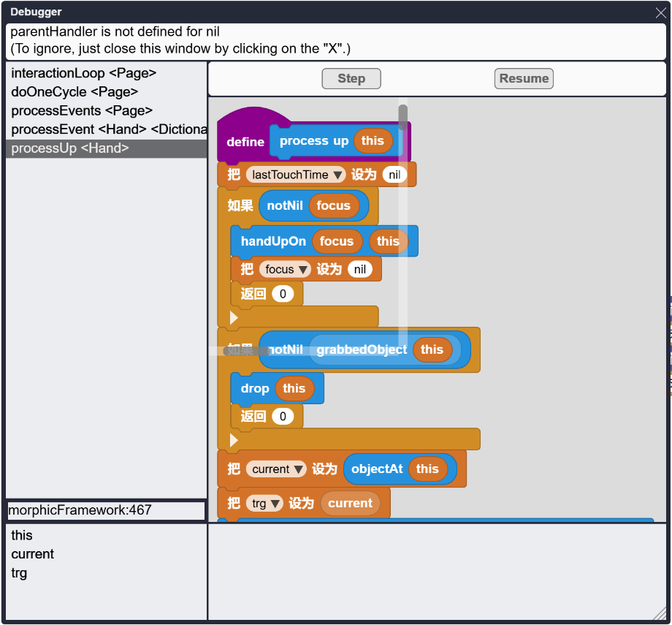Click the purple define hat block
This screenshot has height=625, width=672.
244,142
